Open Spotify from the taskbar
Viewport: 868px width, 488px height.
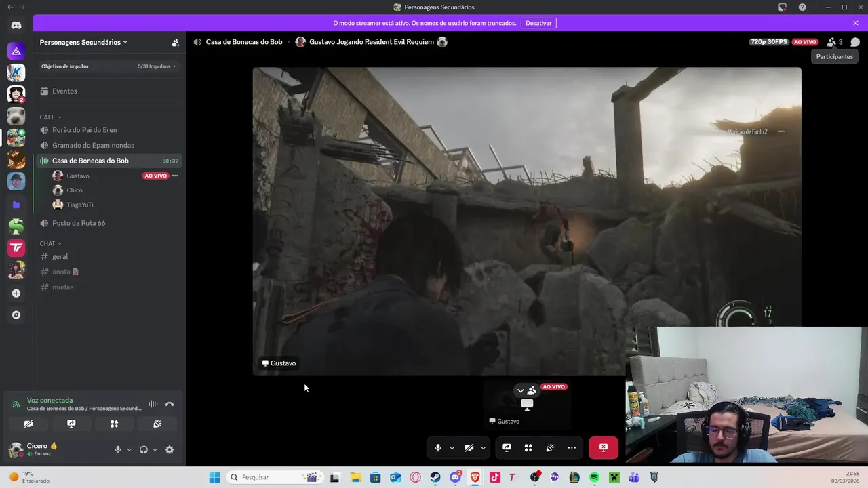click(x=594, y=477)
